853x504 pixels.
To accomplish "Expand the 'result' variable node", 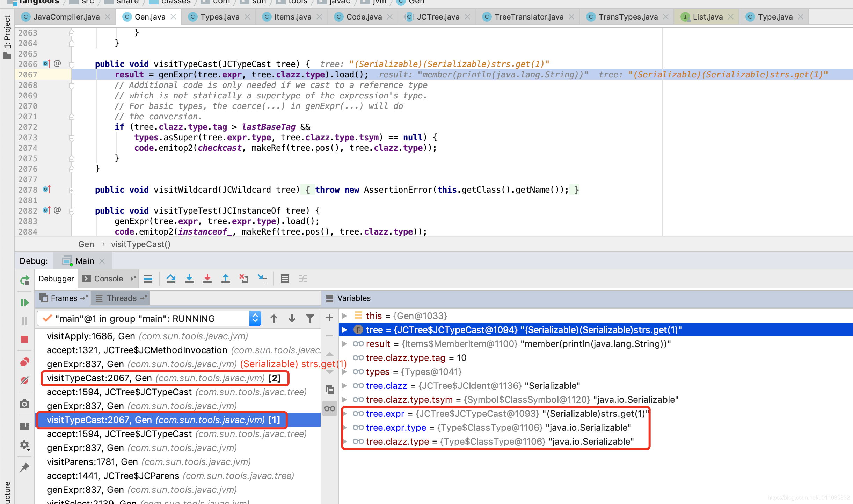I will (x=344, y=344).
